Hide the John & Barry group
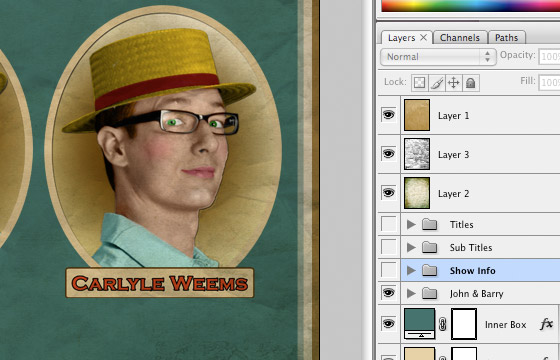The image size is (560, 360). point(389,293)
